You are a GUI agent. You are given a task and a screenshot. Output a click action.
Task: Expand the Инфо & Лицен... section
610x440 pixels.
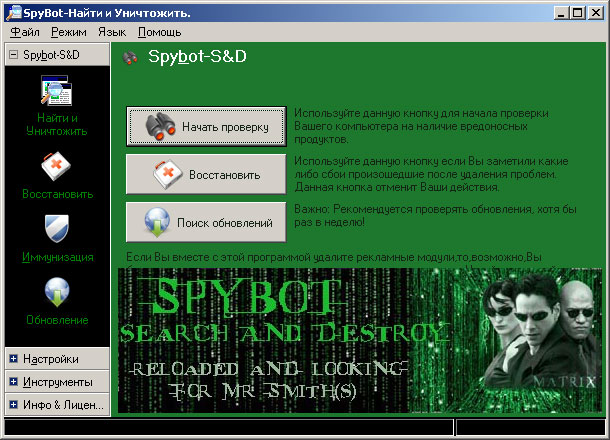(x=14, y=405)
